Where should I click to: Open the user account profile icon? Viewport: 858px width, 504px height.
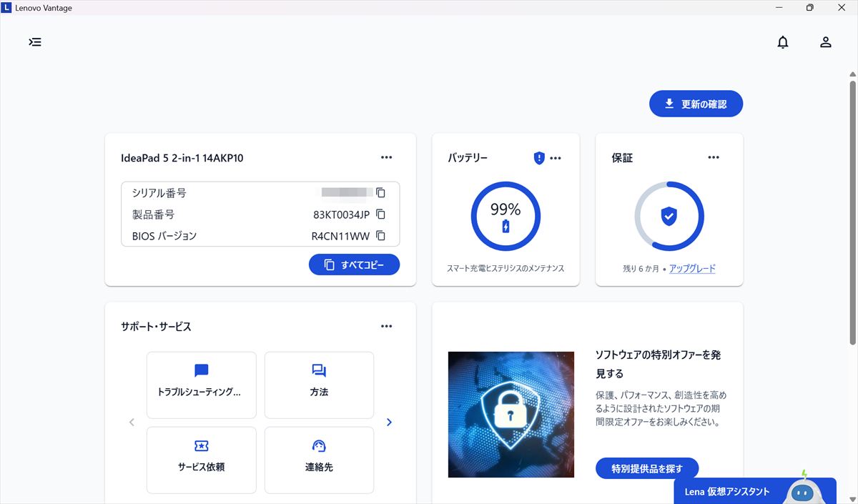[825, 42]
